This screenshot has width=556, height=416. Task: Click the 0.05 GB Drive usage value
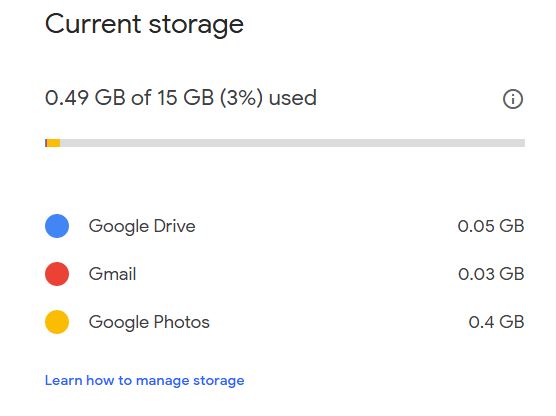491,226
